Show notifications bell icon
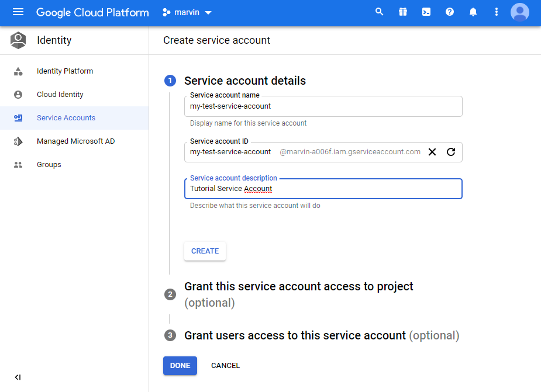This screenshot has width=541, height=392. coord(473,12)
